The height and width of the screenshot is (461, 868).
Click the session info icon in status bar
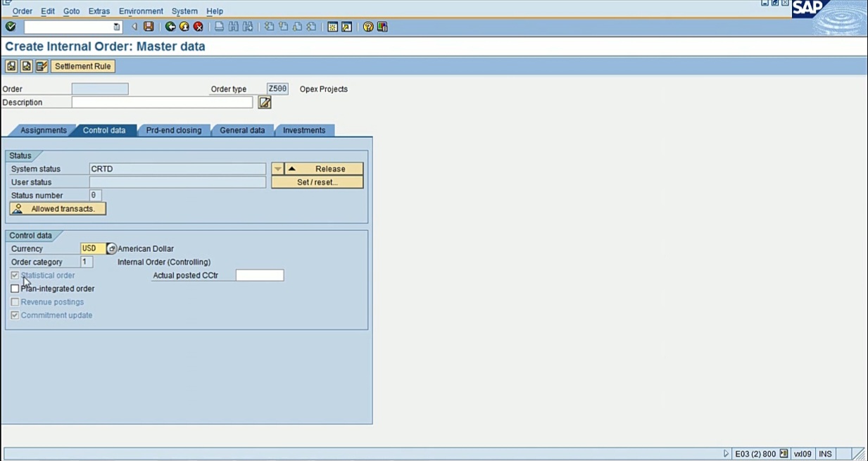coord(784,454)
